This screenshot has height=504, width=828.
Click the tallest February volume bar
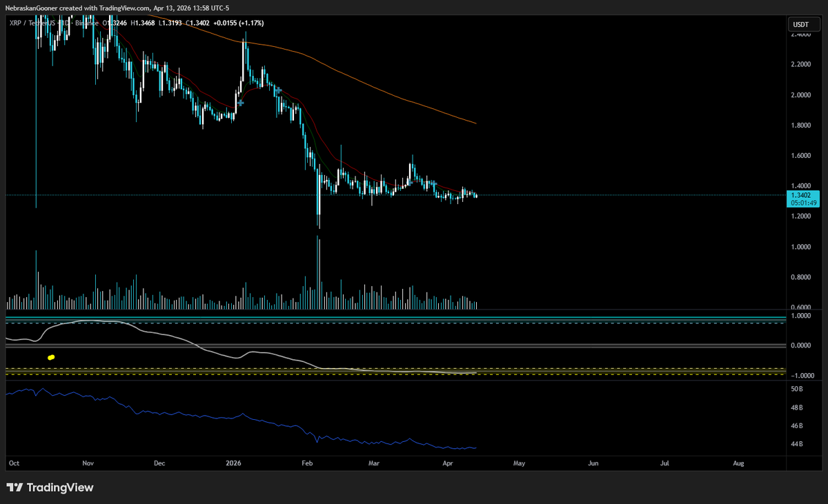tap(318, 272)
